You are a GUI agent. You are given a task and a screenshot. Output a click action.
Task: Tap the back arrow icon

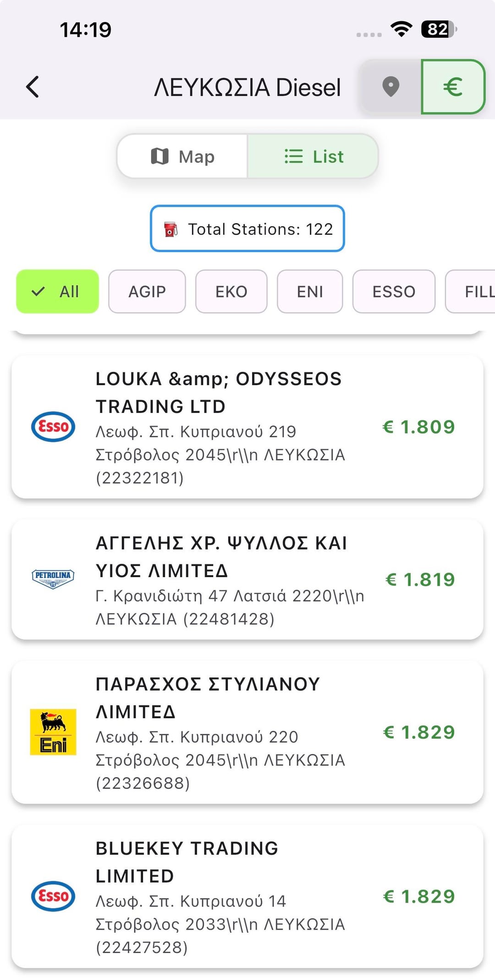coord(33,87)
